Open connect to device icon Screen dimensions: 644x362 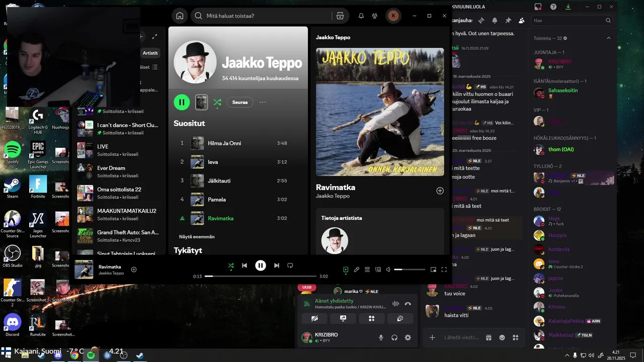coord(378,269)
